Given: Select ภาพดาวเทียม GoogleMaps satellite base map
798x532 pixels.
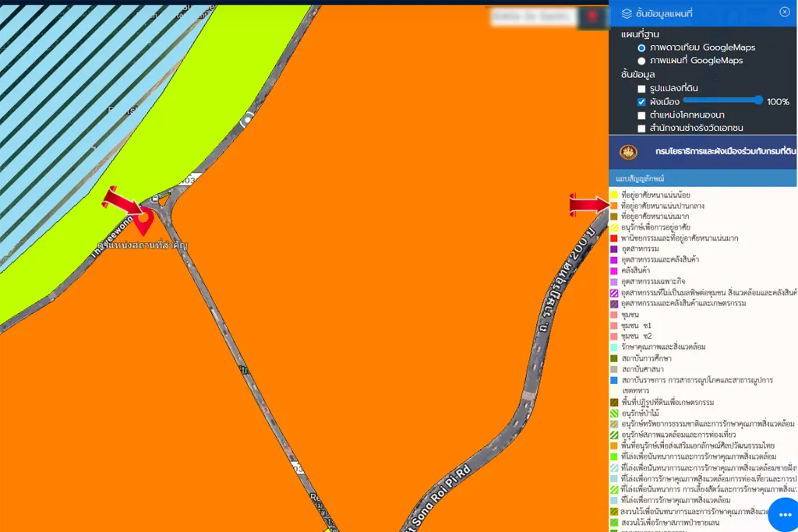Looking at the screenshot, I should point(641,48).
